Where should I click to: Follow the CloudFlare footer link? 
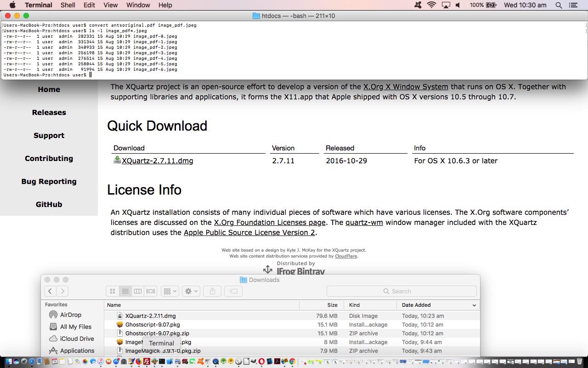346,256
